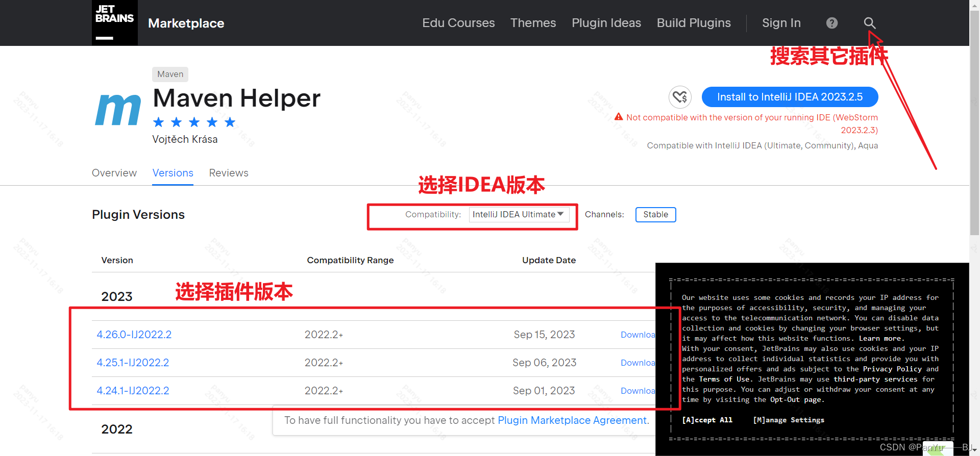Switch to the Versions tab
This screenshot has width=980, height=456.
click(x=173, y=173)
